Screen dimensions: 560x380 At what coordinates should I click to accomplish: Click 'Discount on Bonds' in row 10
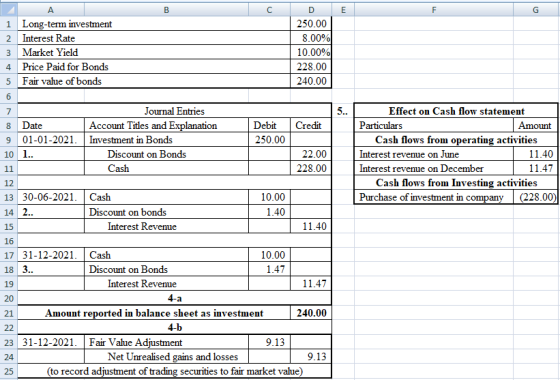[x=166, y=154]
